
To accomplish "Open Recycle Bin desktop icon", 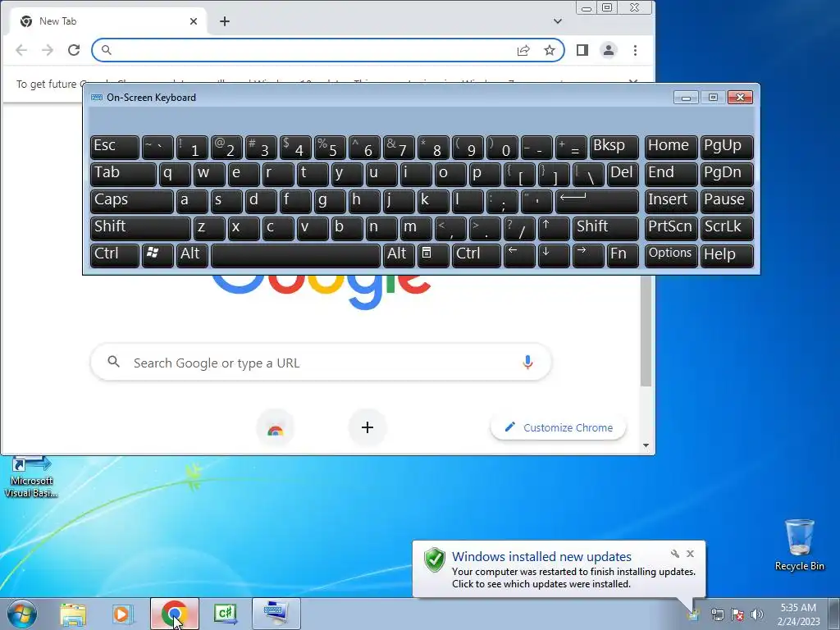I will point(799,546).
